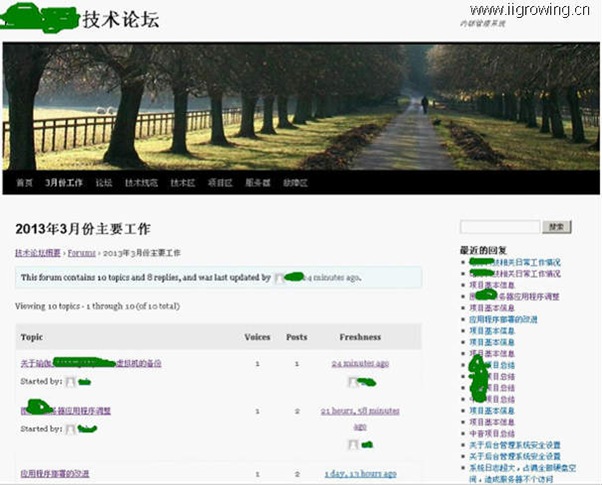Open the 项目区 navigation item

(220, 183)
